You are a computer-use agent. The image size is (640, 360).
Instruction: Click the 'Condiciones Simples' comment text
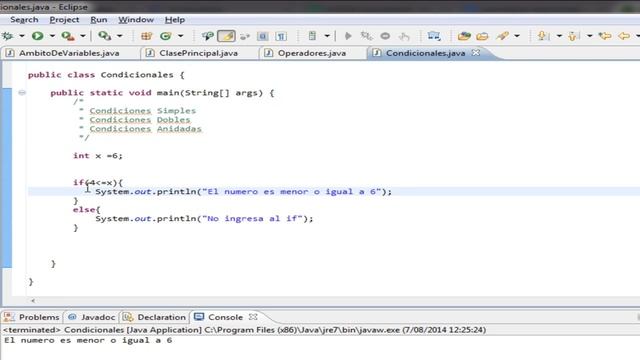click(142, 111)
